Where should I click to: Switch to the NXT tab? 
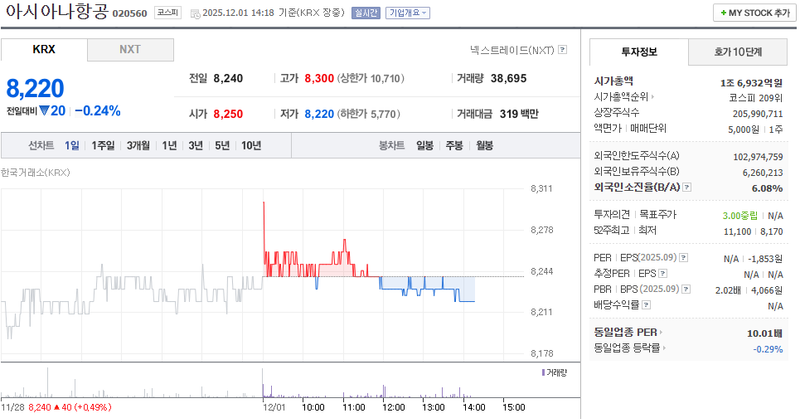click(130, 50)
